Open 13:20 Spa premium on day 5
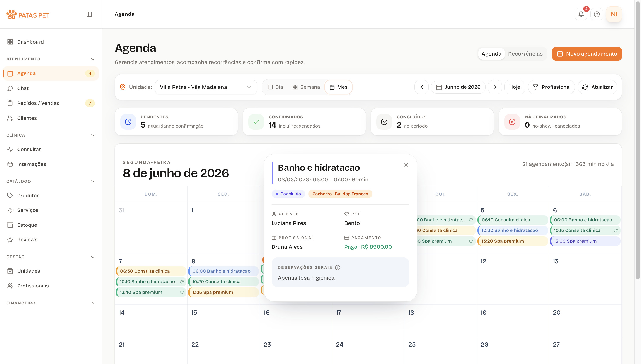 pos(513,241)
